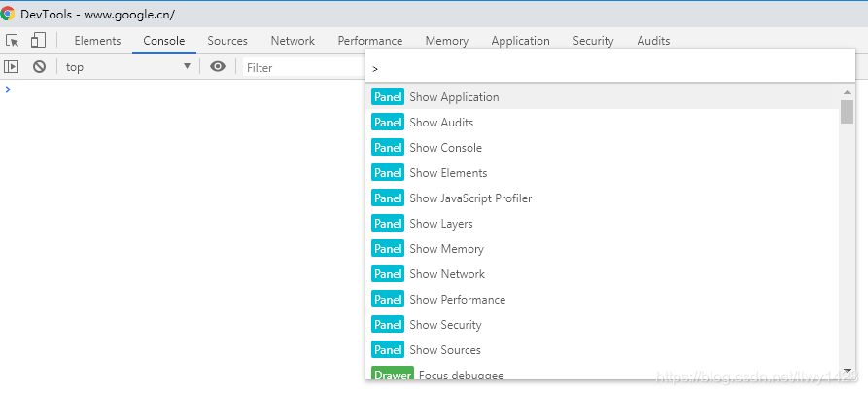Switch to the Console tab
The image size is (868, 395).
pyautogui.click(x=164, y=41)
